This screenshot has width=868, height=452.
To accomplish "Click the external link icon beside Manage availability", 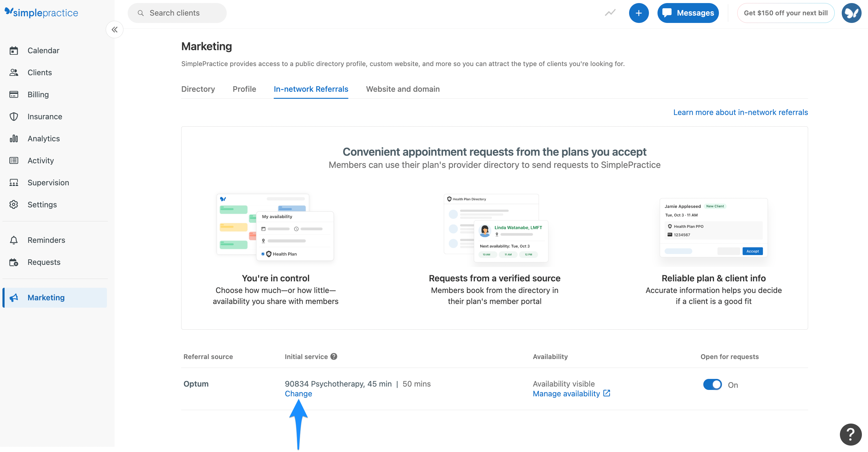I will click(x=607, y=393).
